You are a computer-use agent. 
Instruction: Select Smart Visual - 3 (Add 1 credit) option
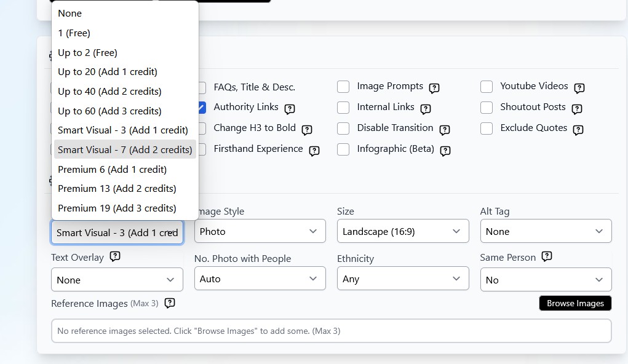pos(125,130)
